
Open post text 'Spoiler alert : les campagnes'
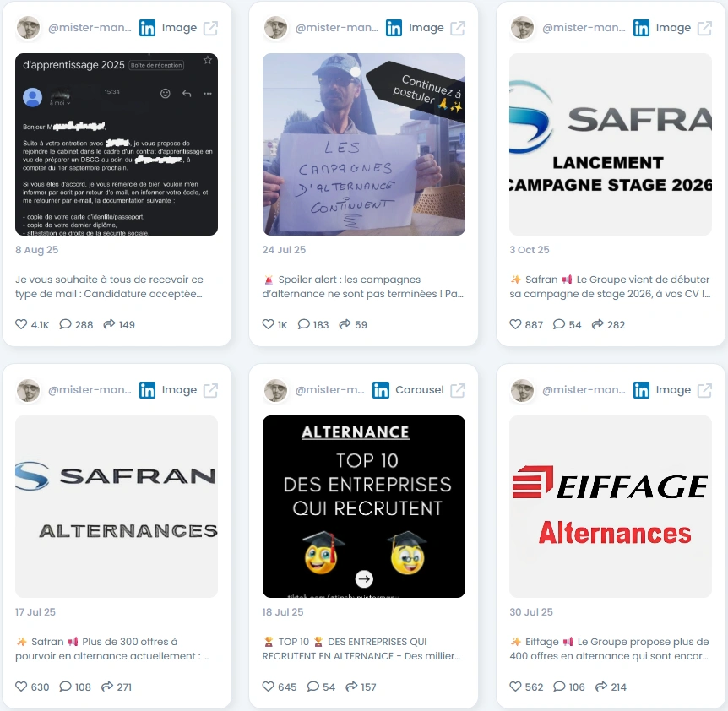tap(362, 286)
